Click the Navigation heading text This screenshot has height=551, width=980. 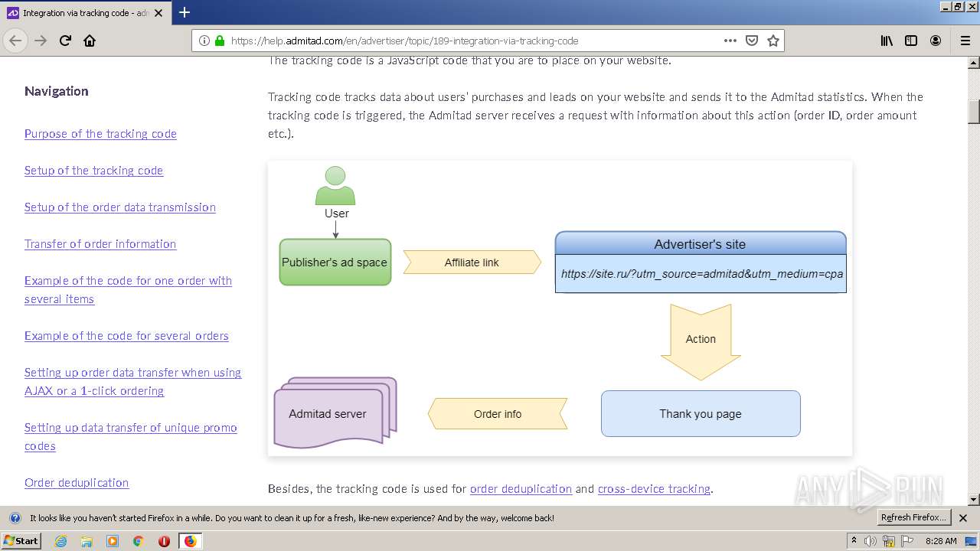[56, 91]
